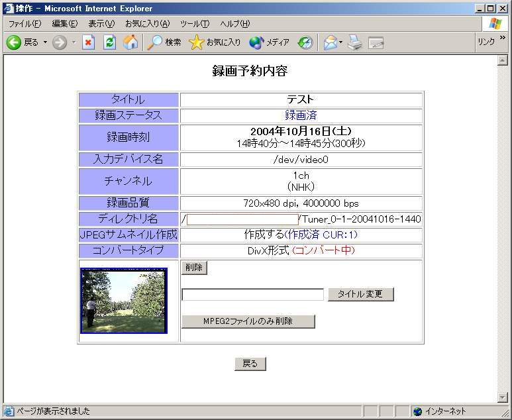
Task: Click the /dev/video0 device value
Action: pyautogui.click(x=301, y=160)
